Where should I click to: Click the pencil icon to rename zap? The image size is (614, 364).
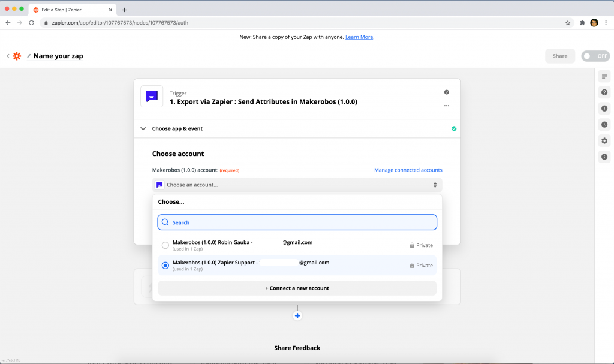[x=29, y=56]
